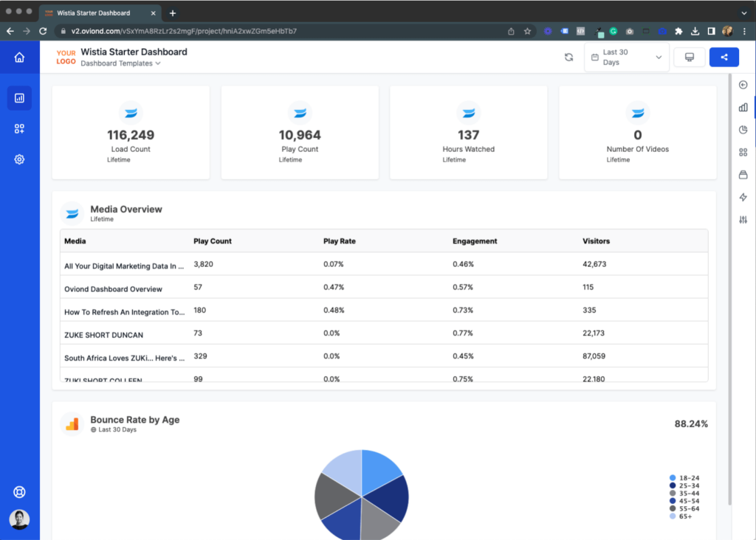Click the 42,673 visitors value
Viewport: 756px width, 540px height.
(x=594, y=264)
